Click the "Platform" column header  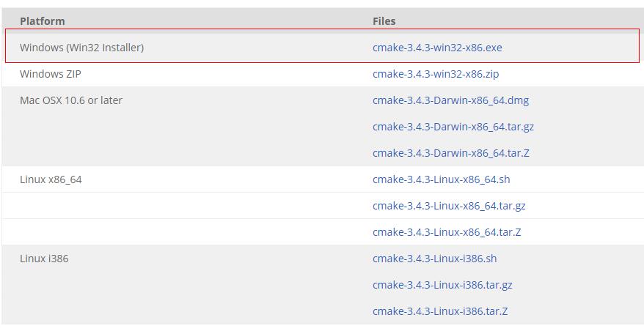point(43,21)
